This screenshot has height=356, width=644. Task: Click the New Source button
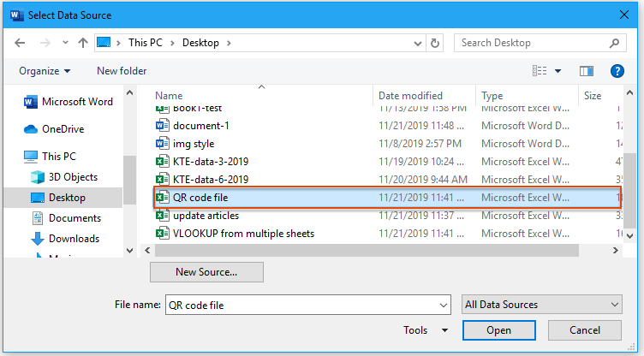tap(206, 272)
